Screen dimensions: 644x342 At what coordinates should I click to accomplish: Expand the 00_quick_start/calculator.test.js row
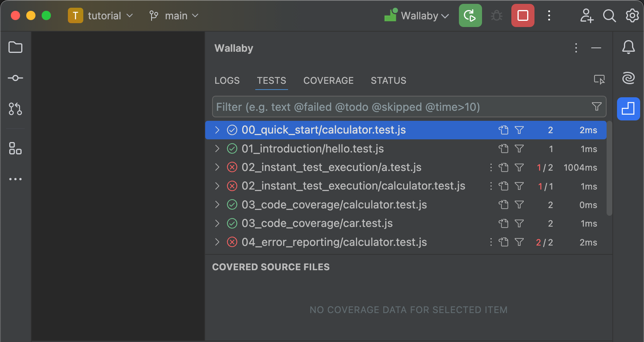[x=217, y=130]
